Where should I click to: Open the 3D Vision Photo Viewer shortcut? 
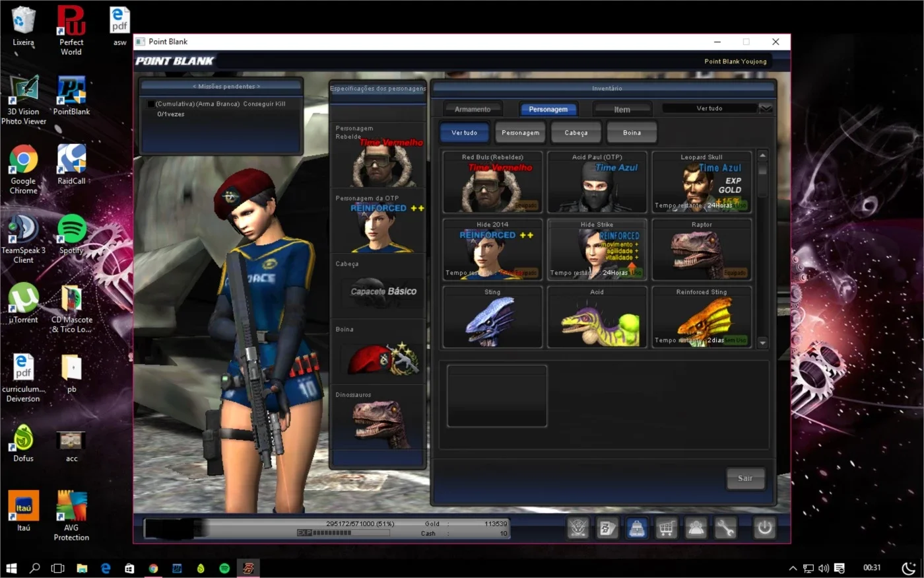[24, 100]
